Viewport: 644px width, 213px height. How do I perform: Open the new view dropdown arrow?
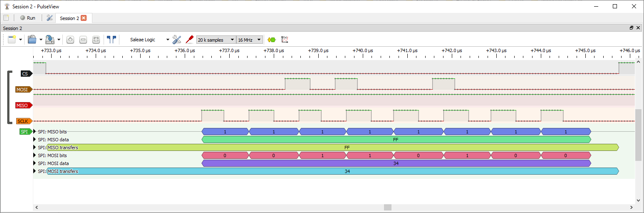tap(20, 40)
